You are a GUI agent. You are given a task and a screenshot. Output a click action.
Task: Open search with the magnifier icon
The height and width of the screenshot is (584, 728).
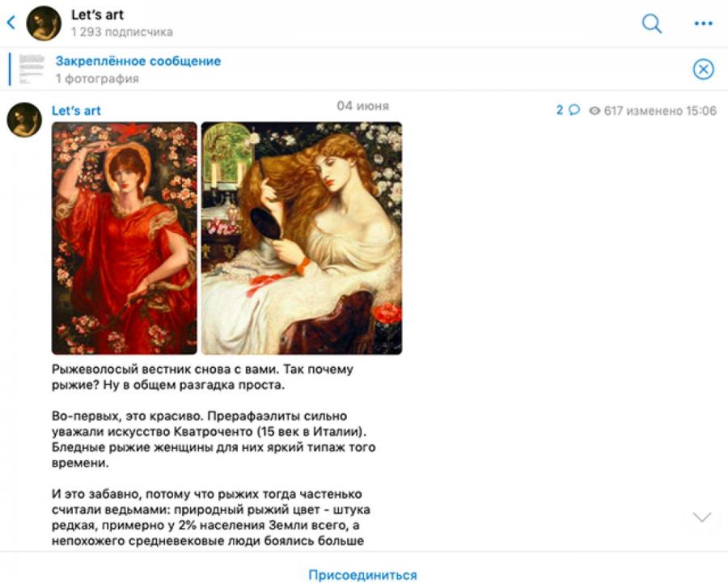(x=651, y=23)
